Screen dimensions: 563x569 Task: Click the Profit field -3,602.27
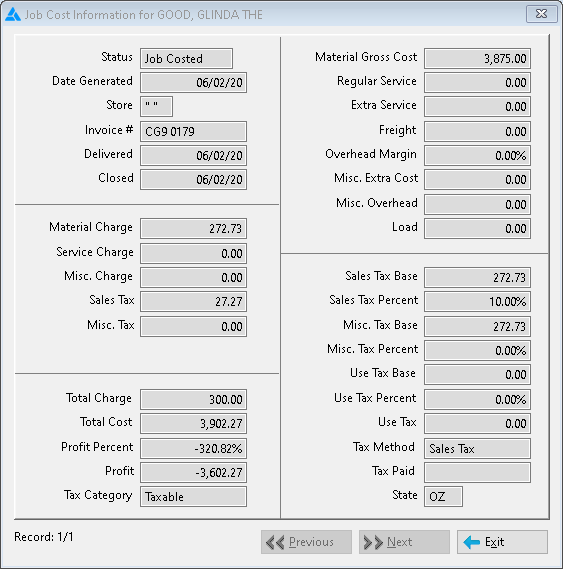[x=193, y=472]
